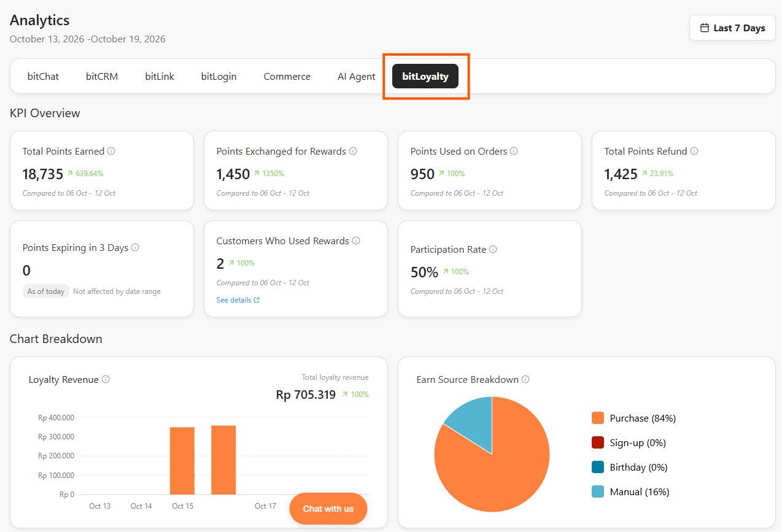Click the 23.91% growth indicator

coord(657,174)
